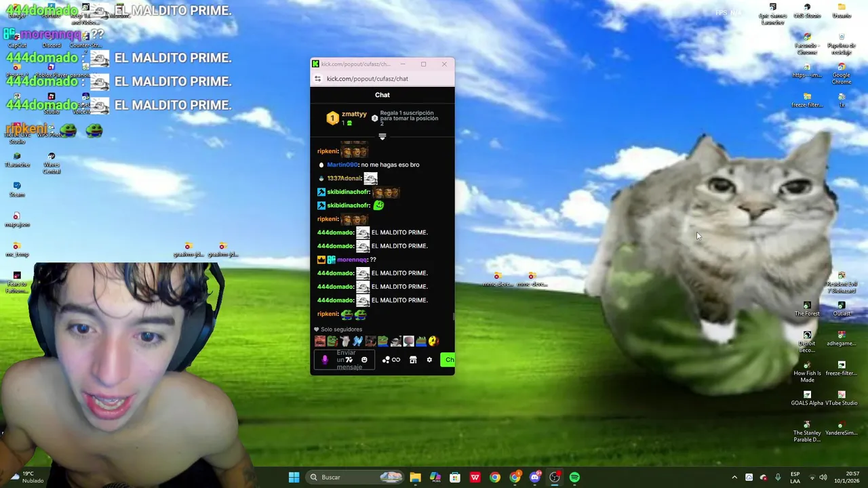Open Microsoft Store from taskbar
This screenshot has width=868, height=488.
coord(455,477)
